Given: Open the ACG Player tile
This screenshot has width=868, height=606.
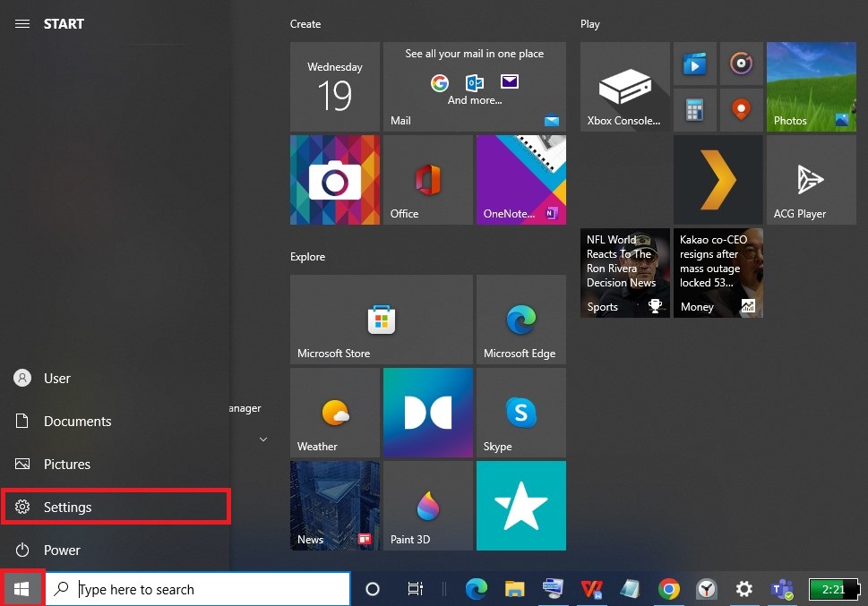Looking at the screenshot, I should tap(811, 180).
